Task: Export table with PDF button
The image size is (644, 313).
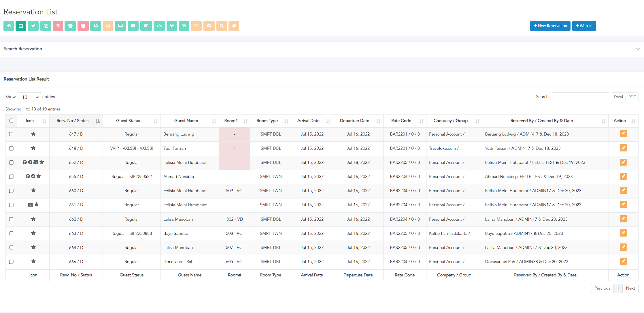Action: point(632,97)
